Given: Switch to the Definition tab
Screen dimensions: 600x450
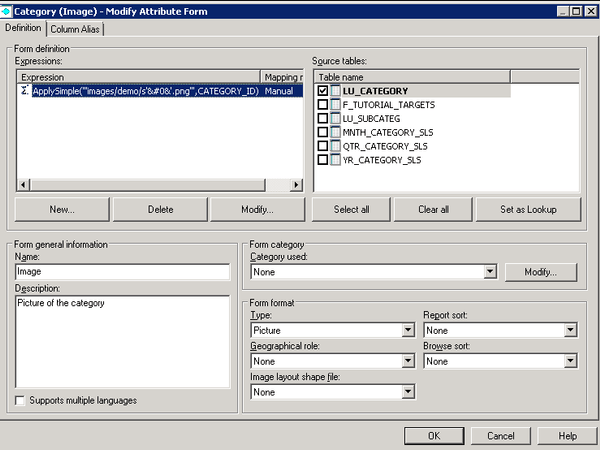Looking at the screenshot, I should coord(23,28).
